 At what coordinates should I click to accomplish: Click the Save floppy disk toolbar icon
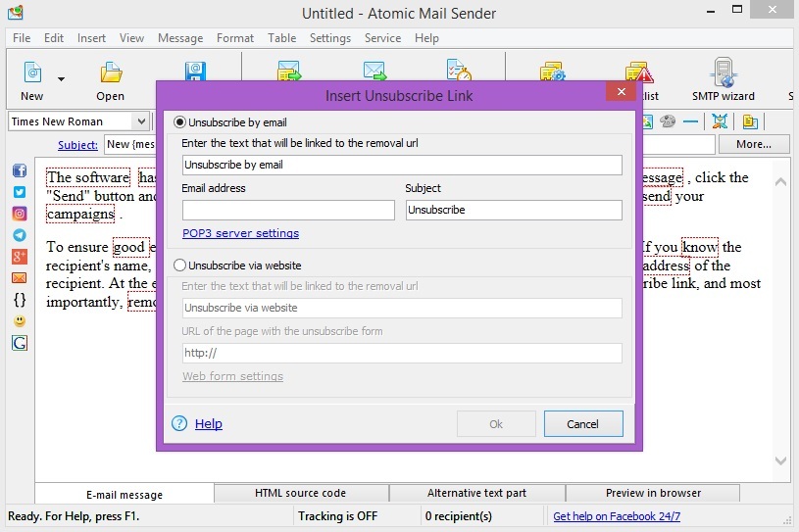click(x=195, y=71)
